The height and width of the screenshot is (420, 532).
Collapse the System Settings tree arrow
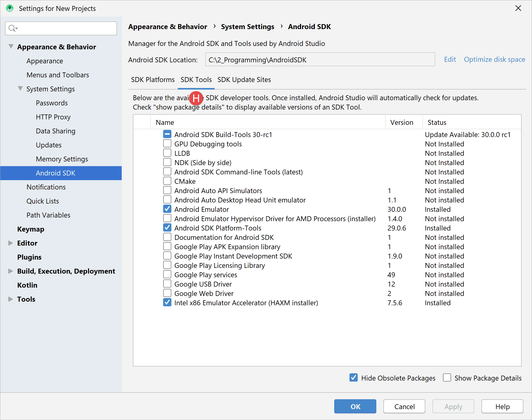pyautogui.click(x=20, y=89)
